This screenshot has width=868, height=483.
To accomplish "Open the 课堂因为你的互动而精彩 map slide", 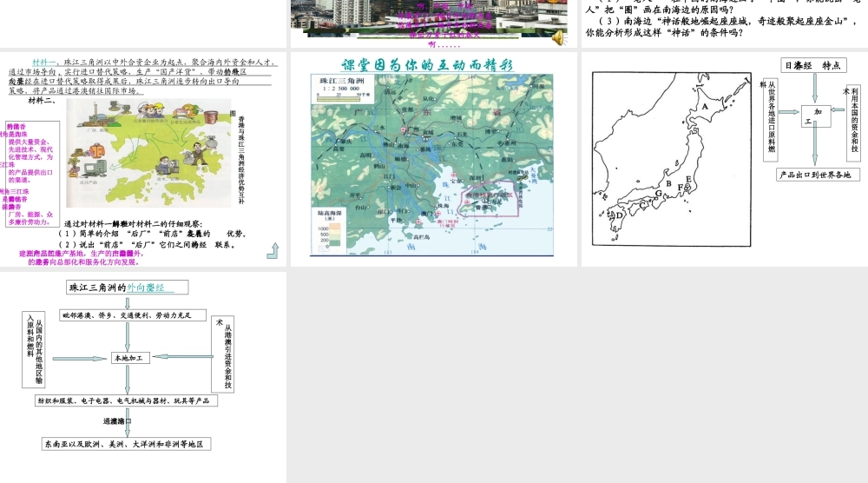I will [x=433, y=159].
